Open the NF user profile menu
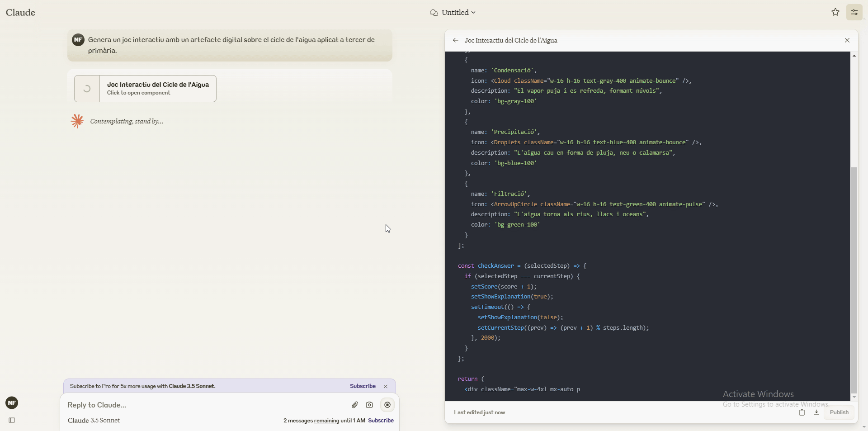This screenshot has height=431, width=868. tap(12, 403)
